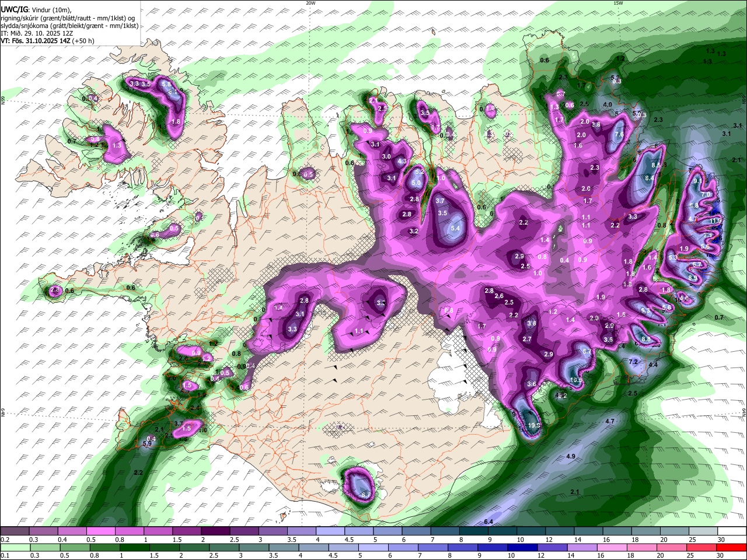Click the "0.1" label under the lower legend

[4, 555]
